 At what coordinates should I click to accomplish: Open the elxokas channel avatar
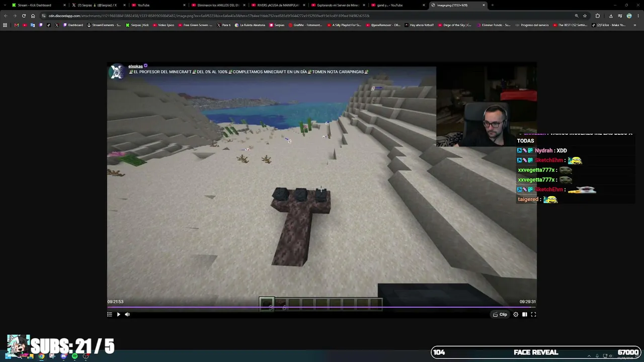117,71
